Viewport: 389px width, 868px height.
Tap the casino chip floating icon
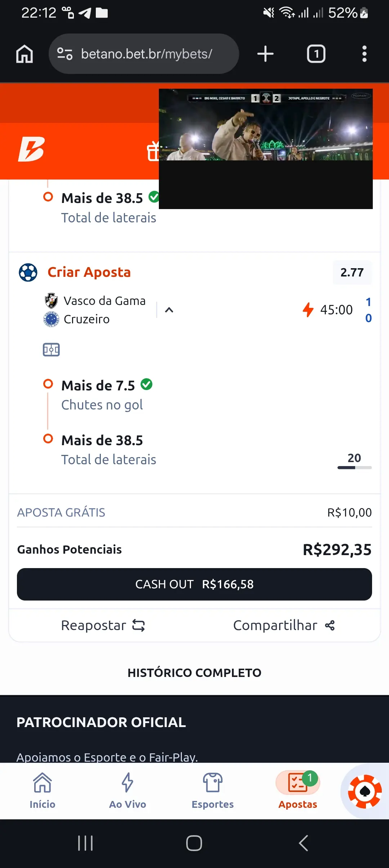click(x=365, y=792)
